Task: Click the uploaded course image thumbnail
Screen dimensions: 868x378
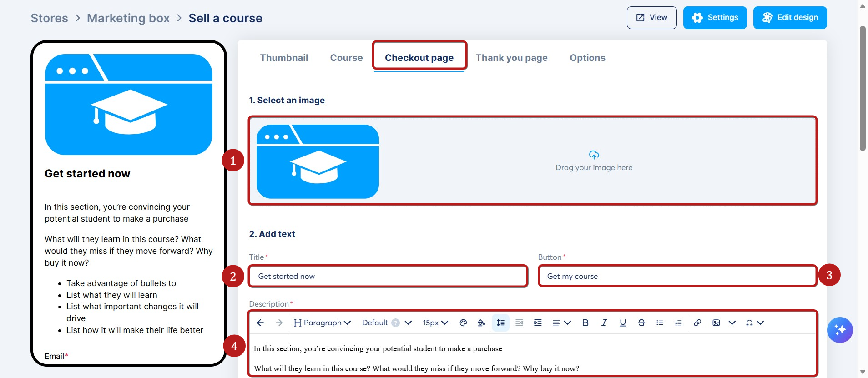Action: [318, 161]
